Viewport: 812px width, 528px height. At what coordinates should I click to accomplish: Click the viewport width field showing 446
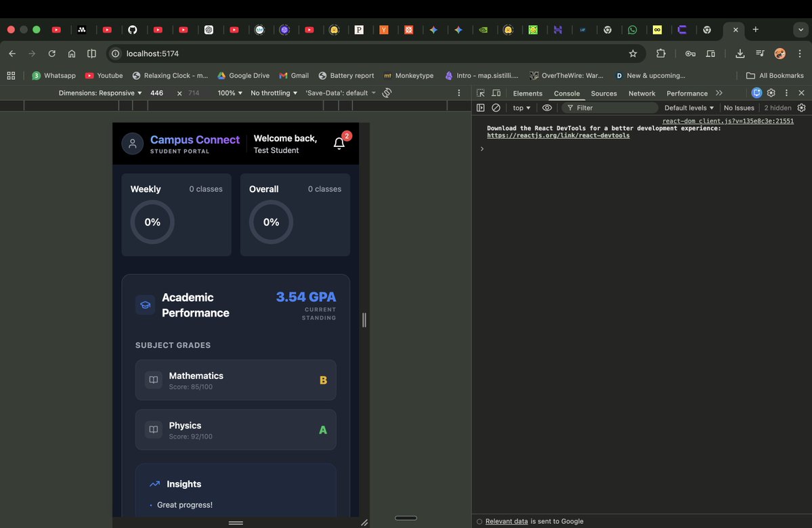(157, 93)
